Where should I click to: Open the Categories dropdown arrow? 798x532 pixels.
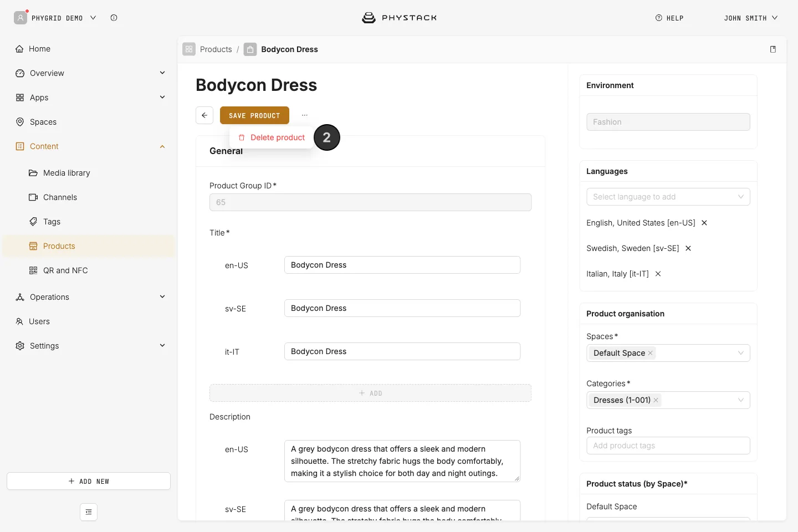[741, 400]
